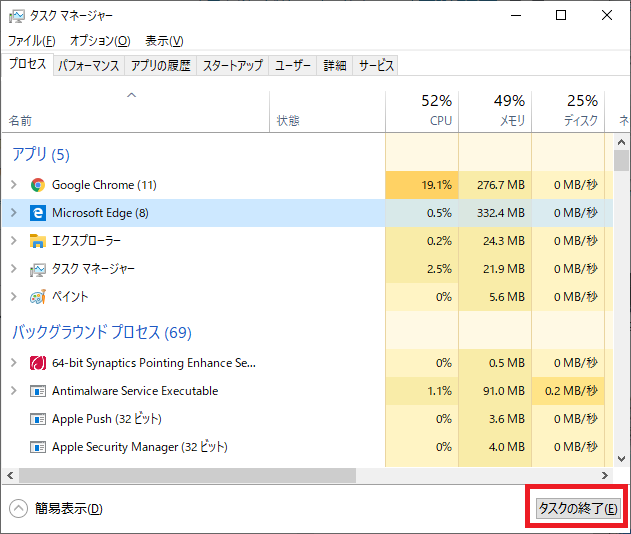This screenshot has height=534, width=631.
Task: Open the ファイル(F) menu
Action: tap(32, 41)
